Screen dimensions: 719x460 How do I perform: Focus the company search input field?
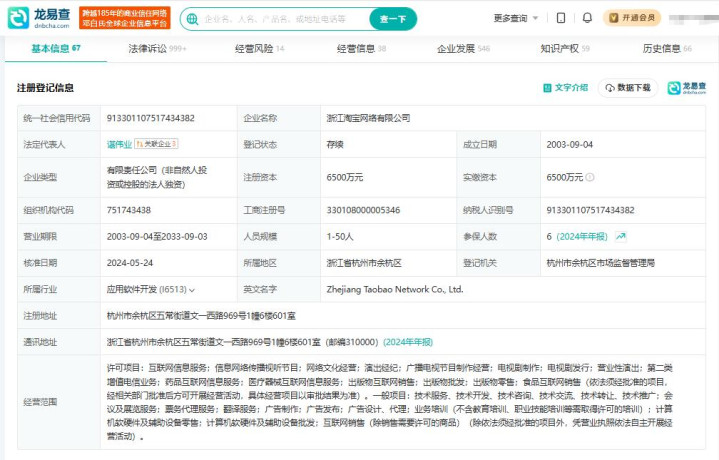tap(280, 19)
